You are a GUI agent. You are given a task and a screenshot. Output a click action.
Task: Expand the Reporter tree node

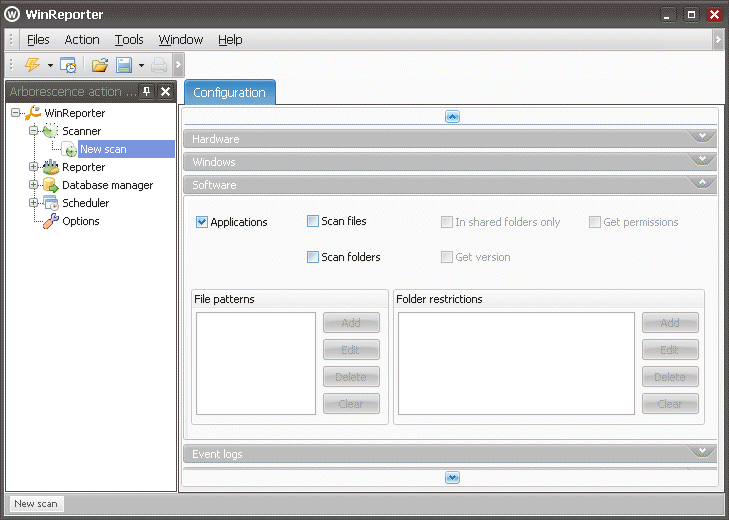pyautogui.click(x=33, y=167)
